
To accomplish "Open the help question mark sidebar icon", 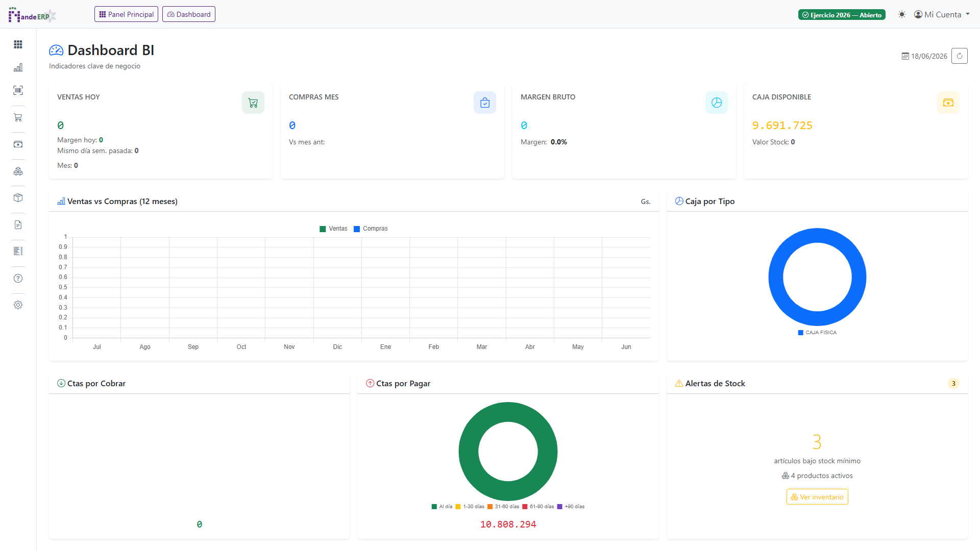I will pos(18,278).
